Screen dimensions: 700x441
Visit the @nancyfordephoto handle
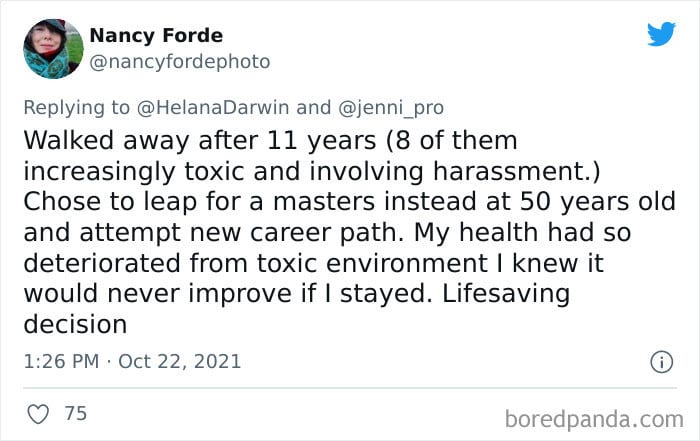coord(180,62)
